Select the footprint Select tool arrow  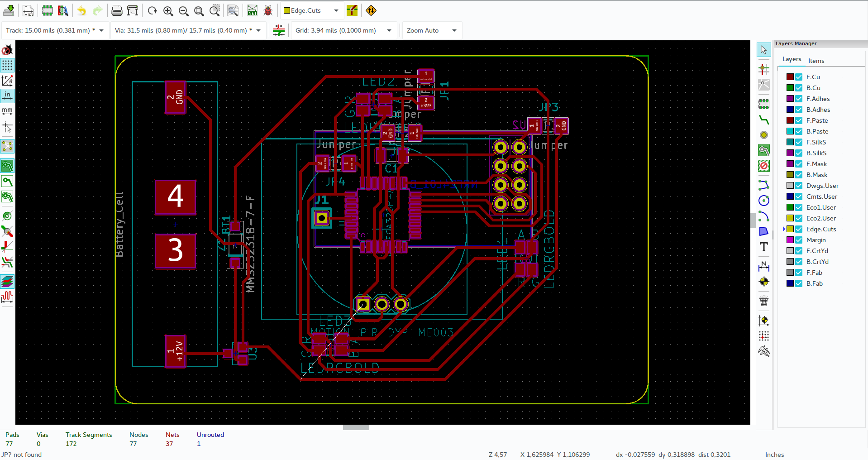[x=763, y=50]
